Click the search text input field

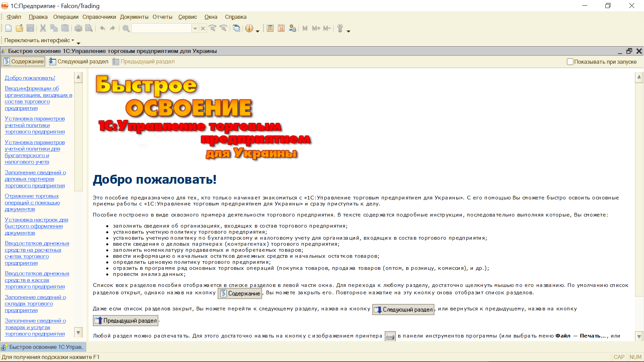tap(162, 28)
